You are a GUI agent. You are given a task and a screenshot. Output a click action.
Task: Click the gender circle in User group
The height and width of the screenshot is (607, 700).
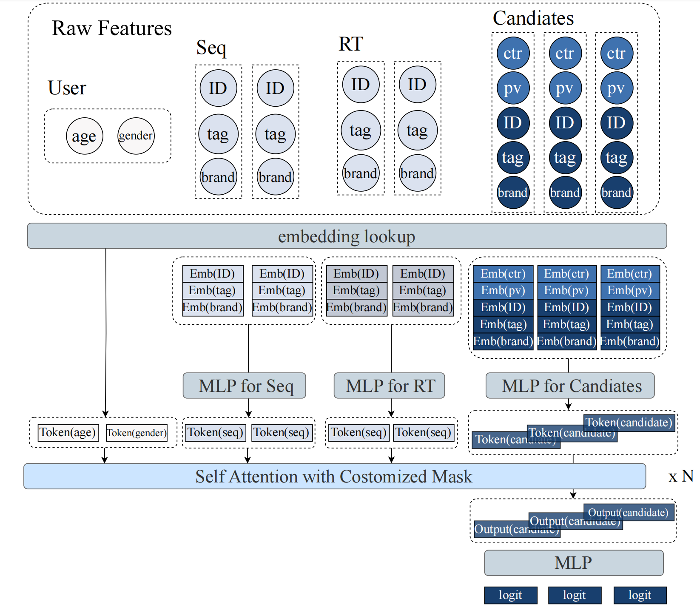coord(136,136)
